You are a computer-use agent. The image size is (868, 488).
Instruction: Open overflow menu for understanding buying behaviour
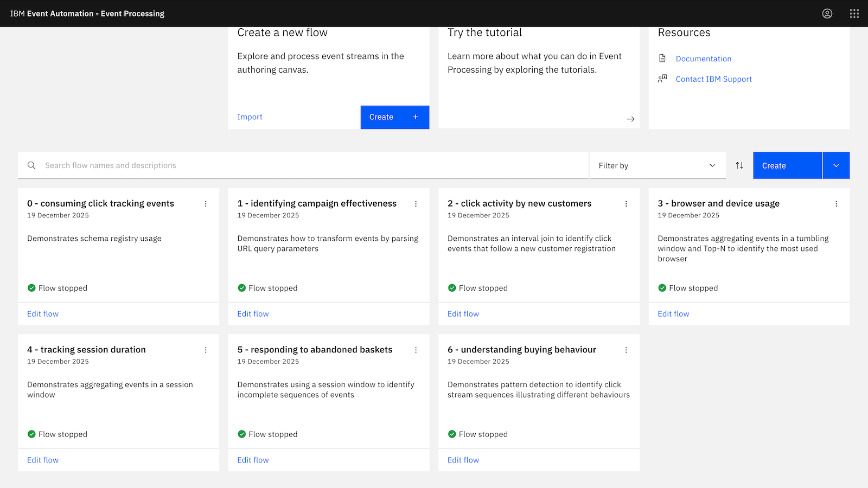626,350
